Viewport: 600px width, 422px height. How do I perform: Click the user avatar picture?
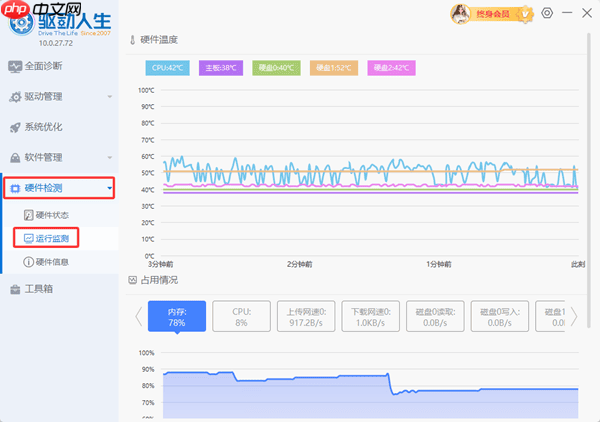(460, 14)
